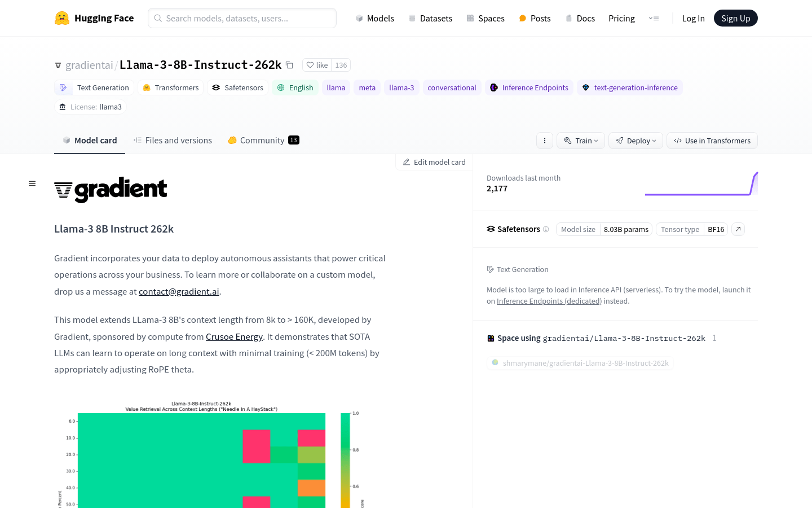The height and width of the screenshot is (508, 812).
Task: Open Docs in the navigation
Action: (x=580, y=18)
